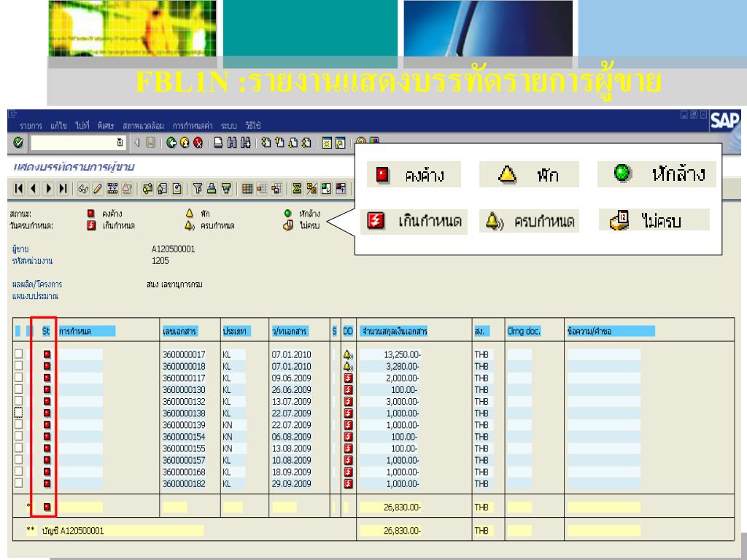Tick the checkbox for document 3600000130
The height and width of the screenshot is (560, 747).
[x=18, y=389]
